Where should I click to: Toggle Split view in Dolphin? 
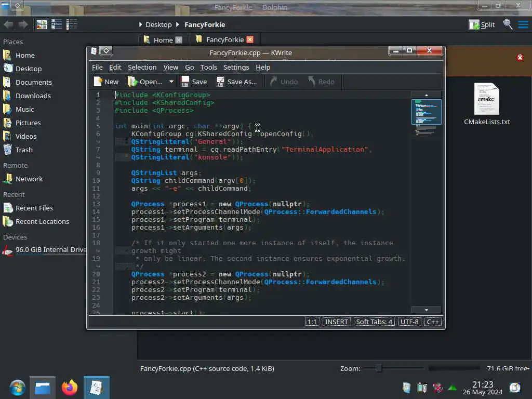pos(482,24)
